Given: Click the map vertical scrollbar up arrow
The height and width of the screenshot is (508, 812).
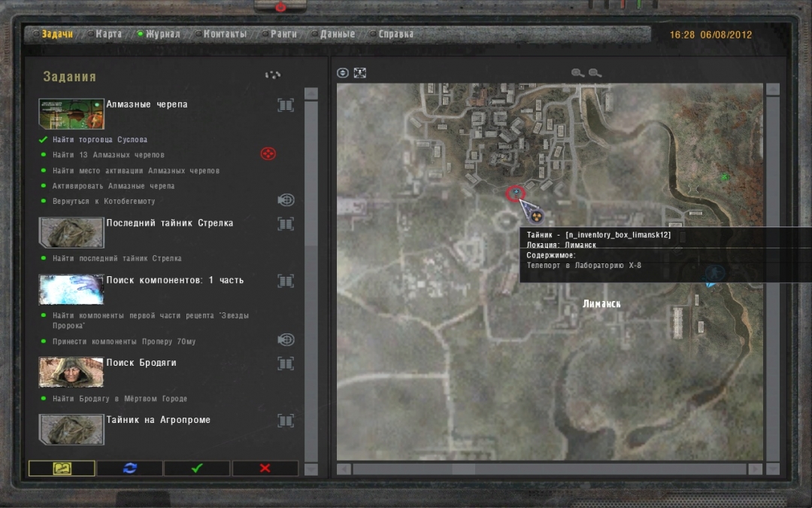Looking at the screenshot, I should [773, 90].
